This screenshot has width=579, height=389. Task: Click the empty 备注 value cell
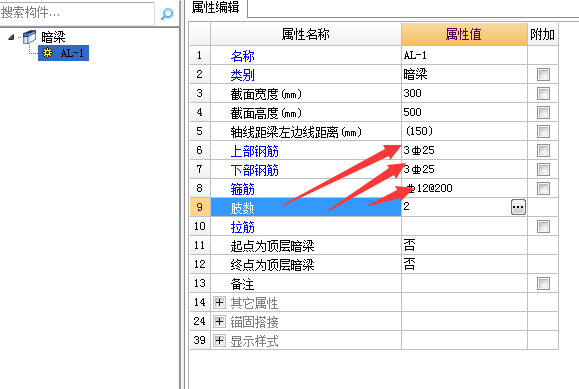464,284
